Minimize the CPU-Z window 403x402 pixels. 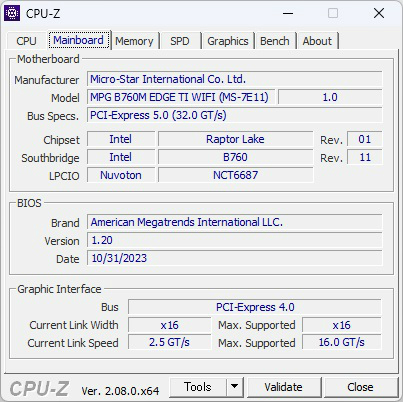point(288,13)
